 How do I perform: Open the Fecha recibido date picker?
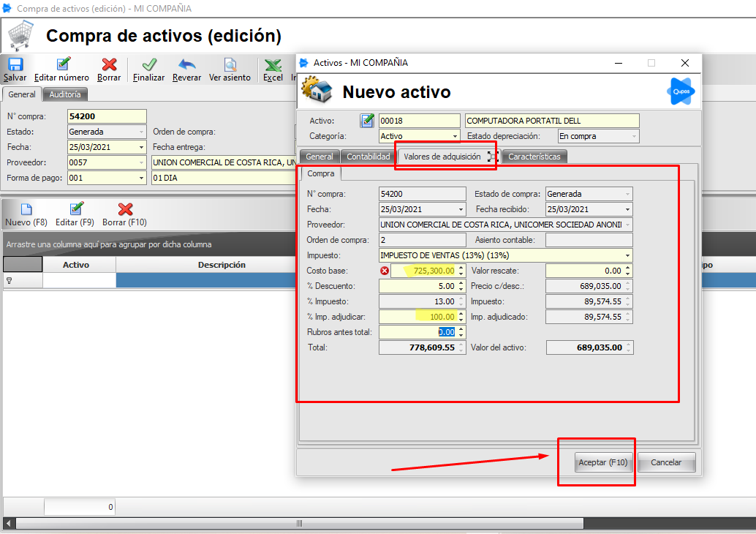click(x=627, y=209)
